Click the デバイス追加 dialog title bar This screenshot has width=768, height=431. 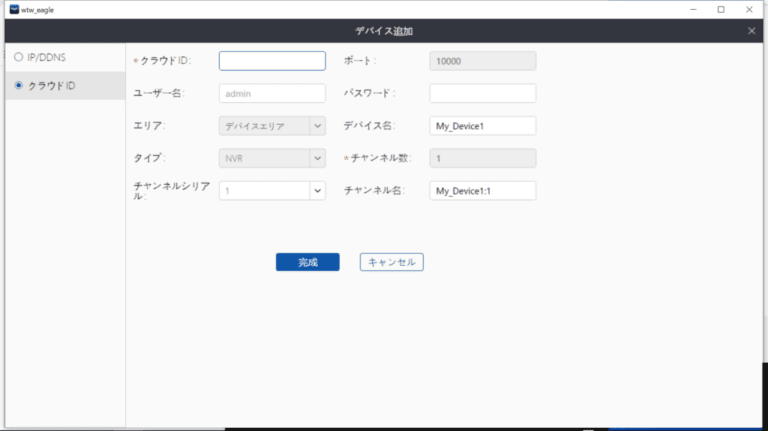[x=385, y=31]
